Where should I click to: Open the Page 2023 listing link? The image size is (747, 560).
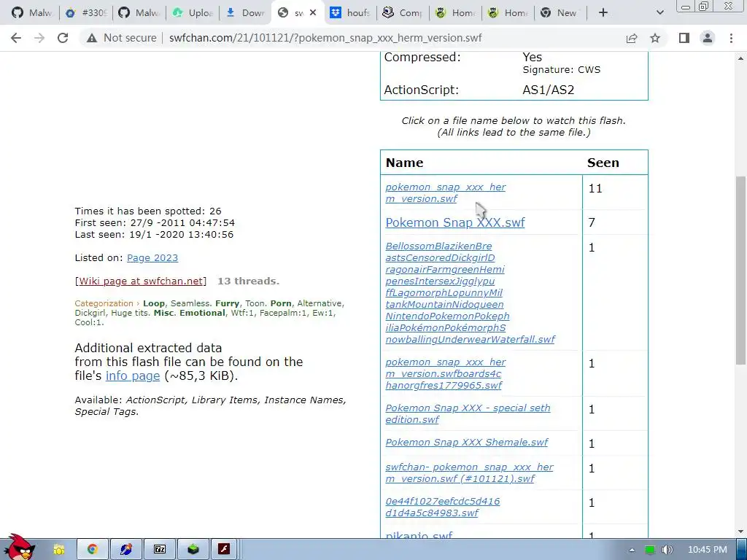click(152, 257)
